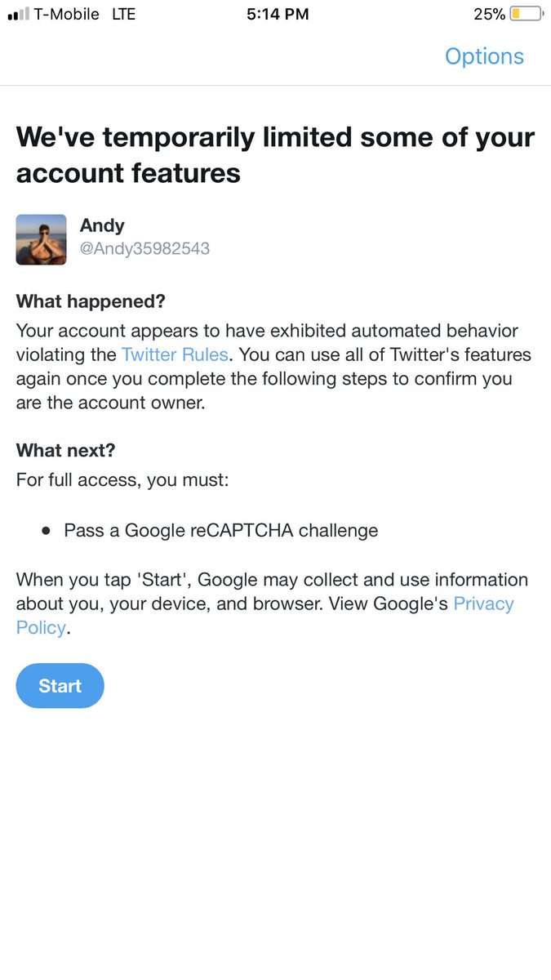Tap the 'For full access, you must' text

(x=122, y=479)
